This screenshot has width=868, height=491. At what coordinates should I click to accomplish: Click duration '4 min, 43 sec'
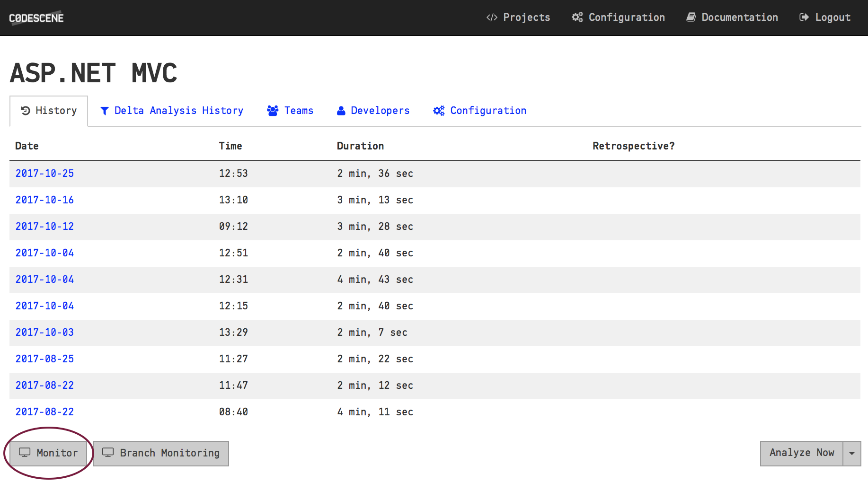coord(375,280)
